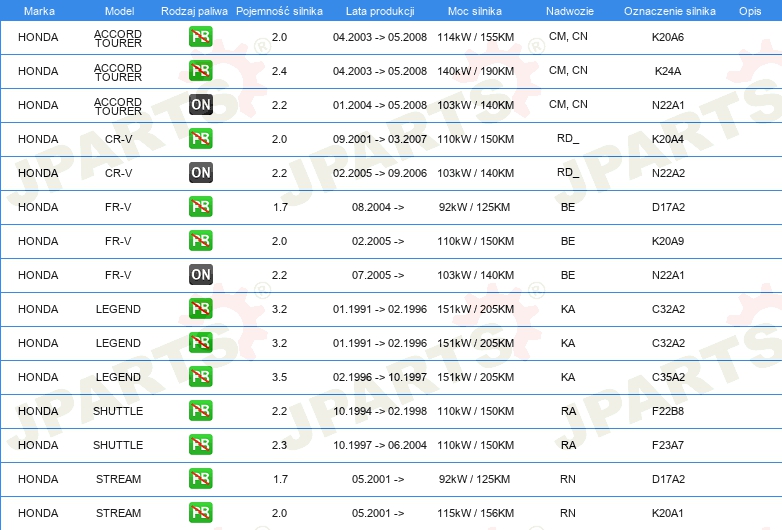Select diesel ON icon in FR-V N22A1 row
The height and width of the screenshot is (530, 782).
click(200, 274)
